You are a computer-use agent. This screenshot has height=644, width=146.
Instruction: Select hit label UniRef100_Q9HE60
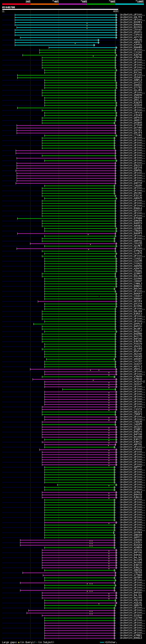[131, 85]
